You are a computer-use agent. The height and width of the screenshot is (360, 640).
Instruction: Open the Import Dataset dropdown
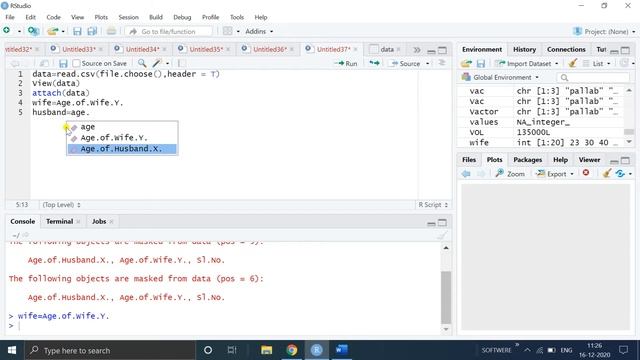pyautogui.click(x=526, y=64)
